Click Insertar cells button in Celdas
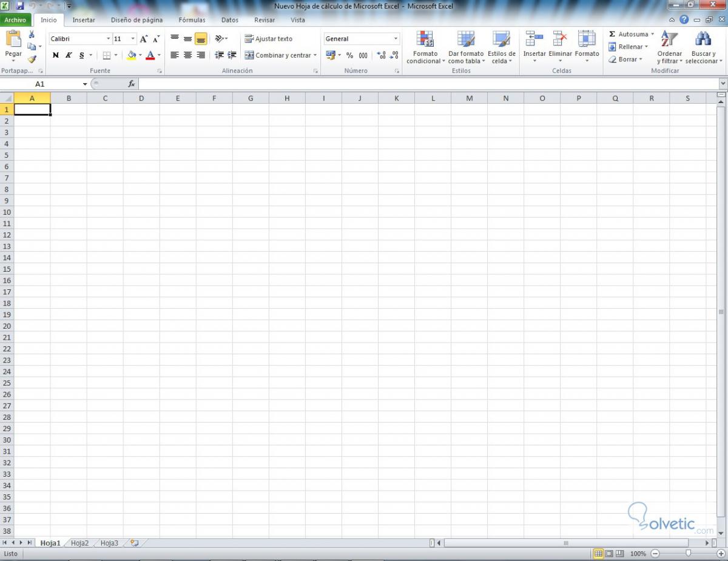Screen dimensions: 728x561 click(534, 47)
